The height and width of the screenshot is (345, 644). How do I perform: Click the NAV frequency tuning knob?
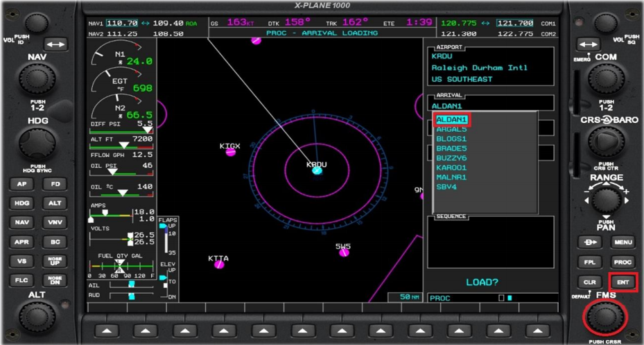click(x=37, y=81)
